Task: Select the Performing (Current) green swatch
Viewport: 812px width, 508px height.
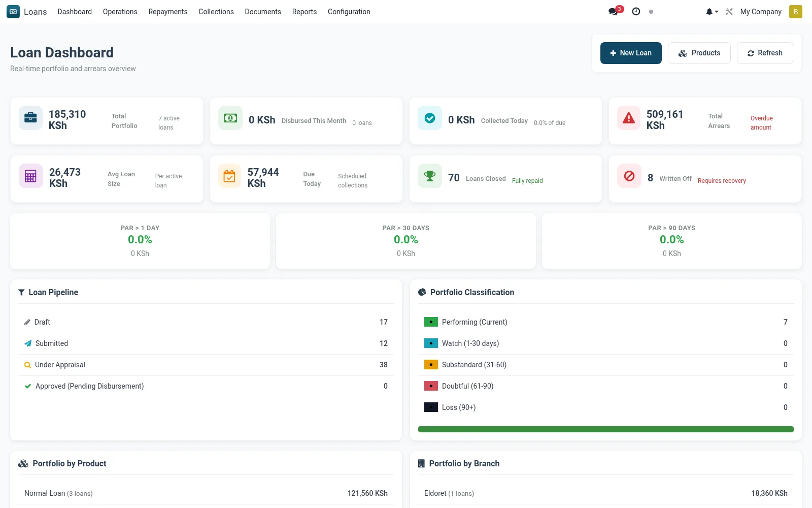Action: point(431,322)
